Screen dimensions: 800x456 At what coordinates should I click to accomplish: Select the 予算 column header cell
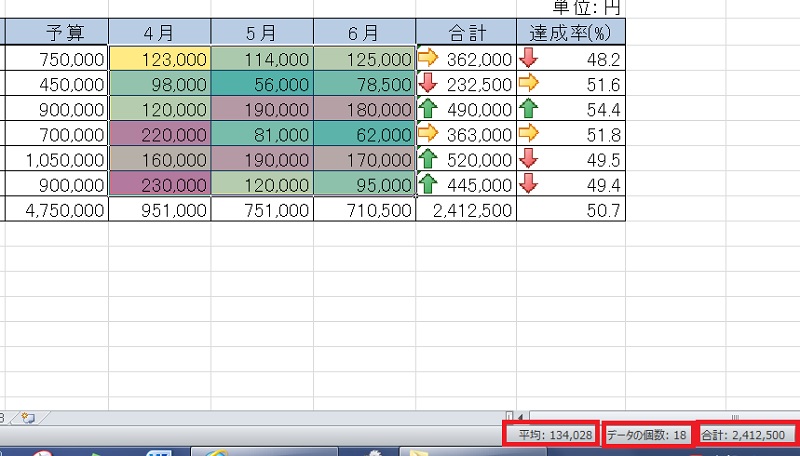[57, 33]
